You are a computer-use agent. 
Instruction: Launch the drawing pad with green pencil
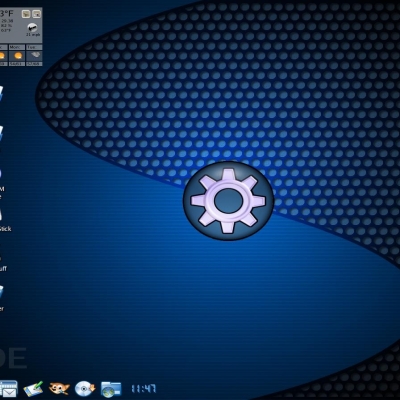tap(33, 389)
